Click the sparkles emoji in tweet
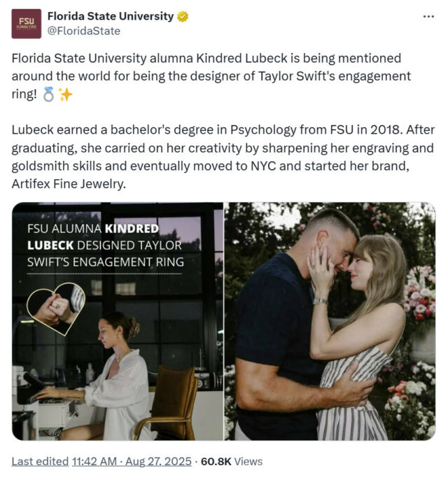 pos(65,94)
